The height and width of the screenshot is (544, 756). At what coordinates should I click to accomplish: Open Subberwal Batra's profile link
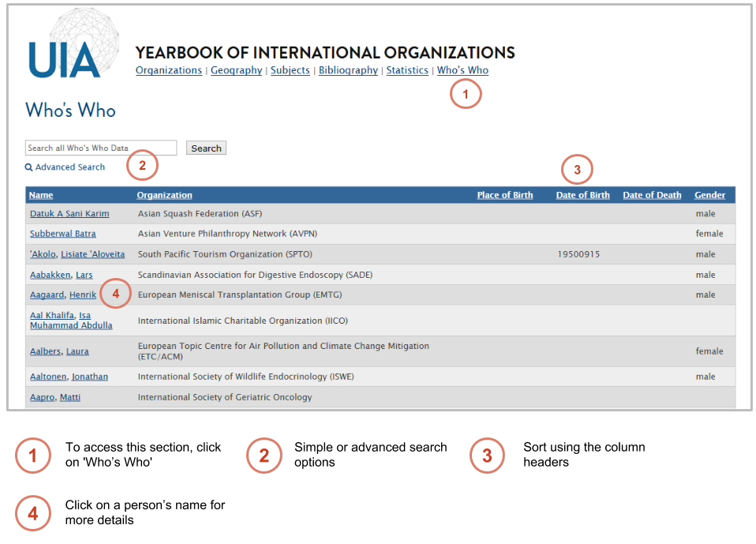pyautogui.click(x=62, y=234)
